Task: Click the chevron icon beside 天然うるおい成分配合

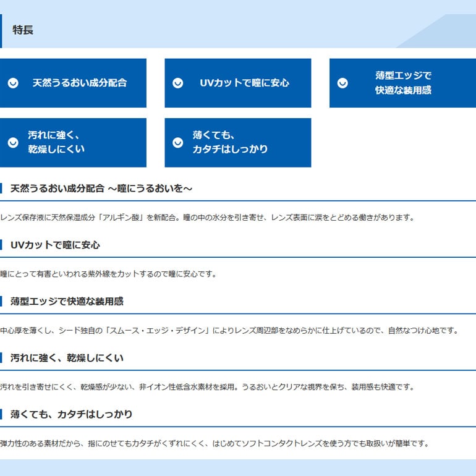Action: pos(13,83)
